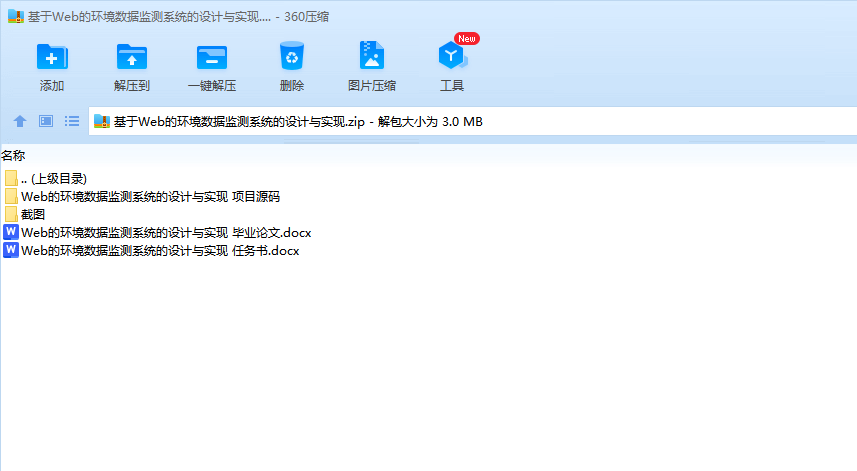Select the 项目源码 folder icon

[11, 196]
